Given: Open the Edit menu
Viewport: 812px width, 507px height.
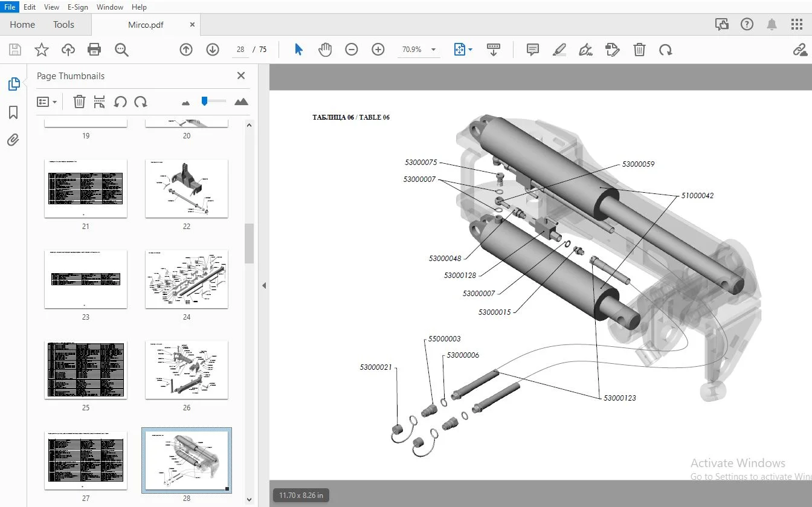Looking at the screenshot, I should pyautogui.click(x=30, y=7).
